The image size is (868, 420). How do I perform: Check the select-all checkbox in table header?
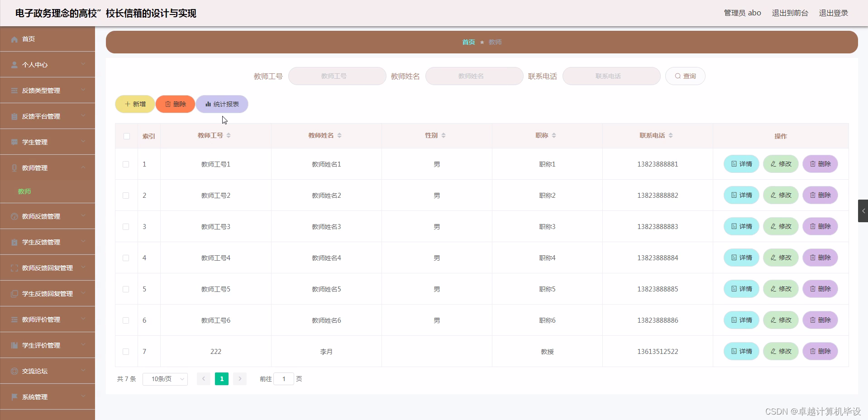(x=126, y=136)
